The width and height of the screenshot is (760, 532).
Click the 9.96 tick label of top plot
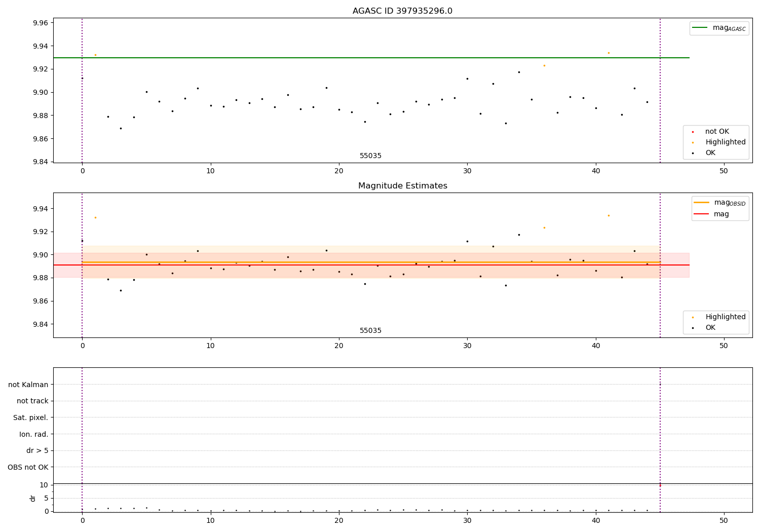[40, 23]
